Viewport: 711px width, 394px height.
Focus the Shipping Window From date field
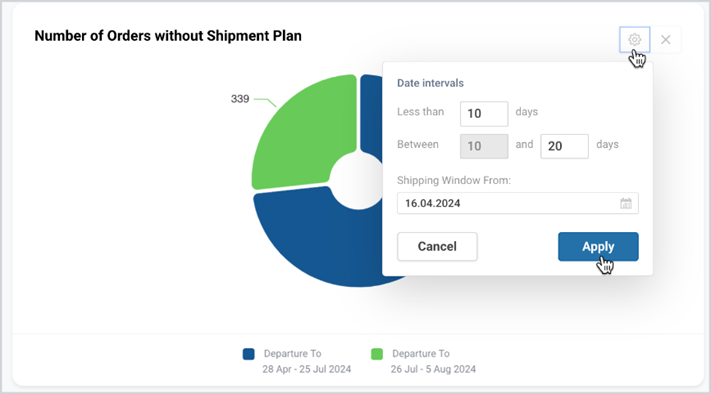point(517,203)
